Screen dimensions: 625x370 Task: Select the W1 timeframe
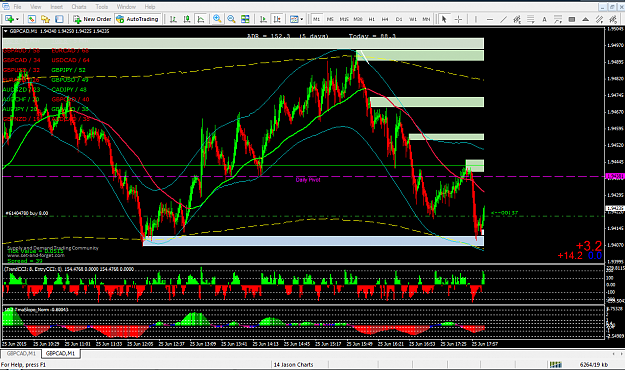point(413,19)
